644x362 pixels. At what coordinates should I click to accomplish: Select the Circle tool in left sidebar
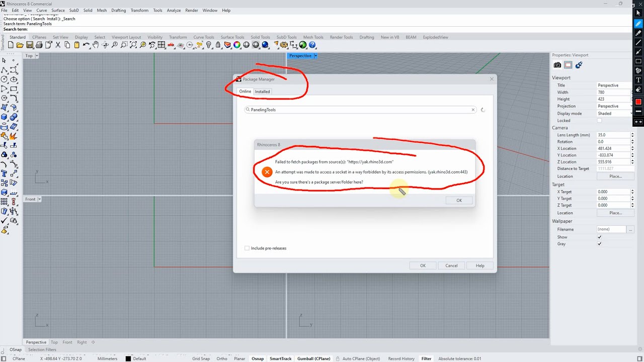pyautogui.click(x=5, y=79)
